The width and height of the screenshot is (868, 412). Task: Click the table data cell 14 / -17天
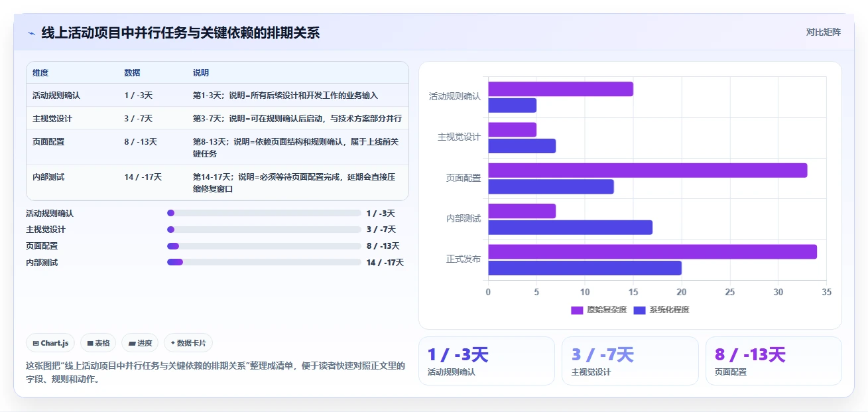[143, 177]
